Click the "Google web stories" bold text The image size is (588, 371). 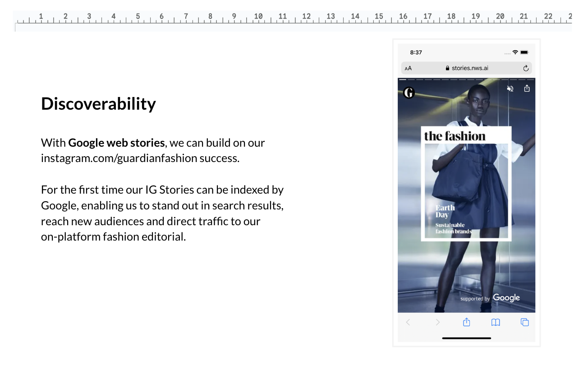116,143
